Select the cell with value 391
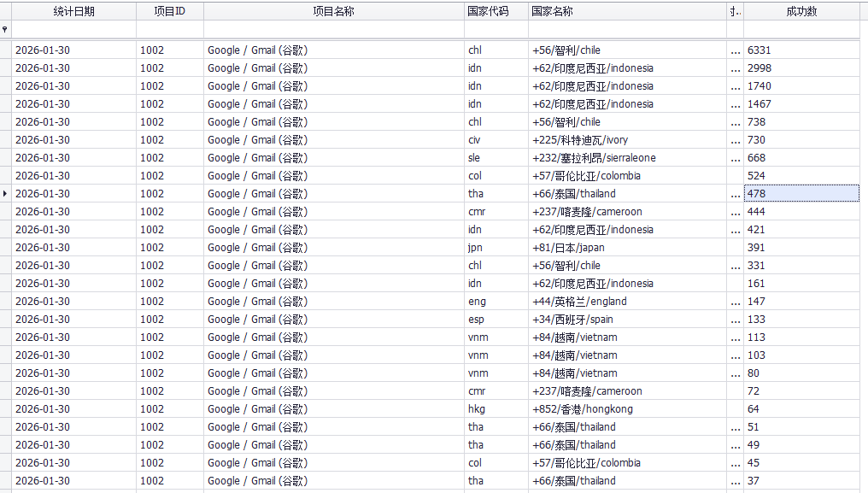 [801, 248]
